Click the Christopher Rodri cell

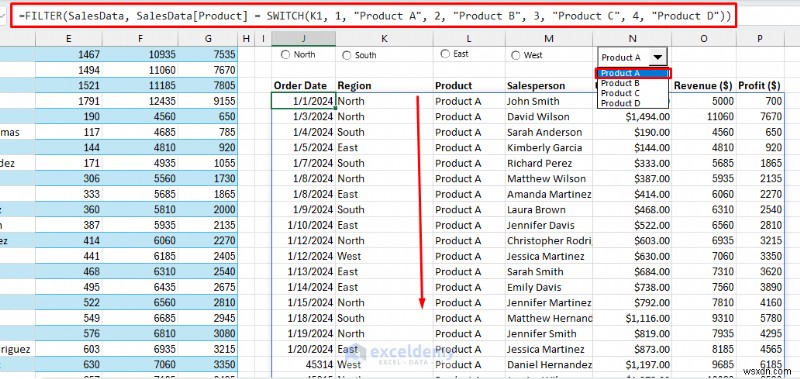(549, 241)
